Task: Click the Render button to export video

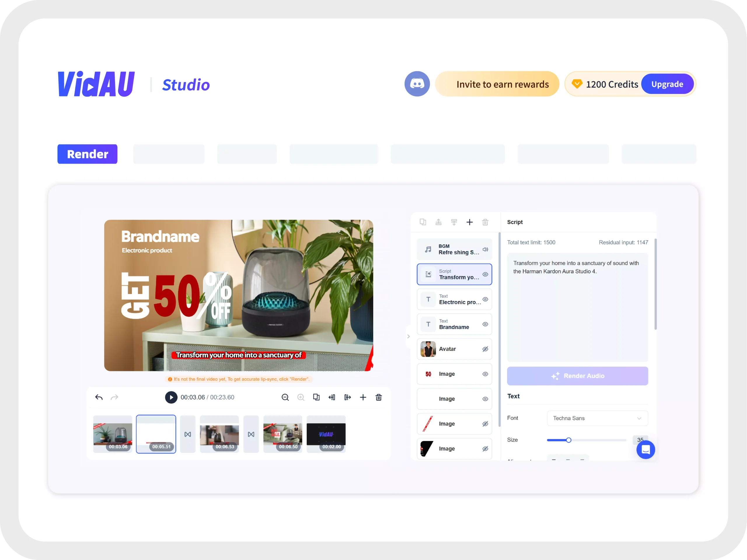Action: (88, 154)
